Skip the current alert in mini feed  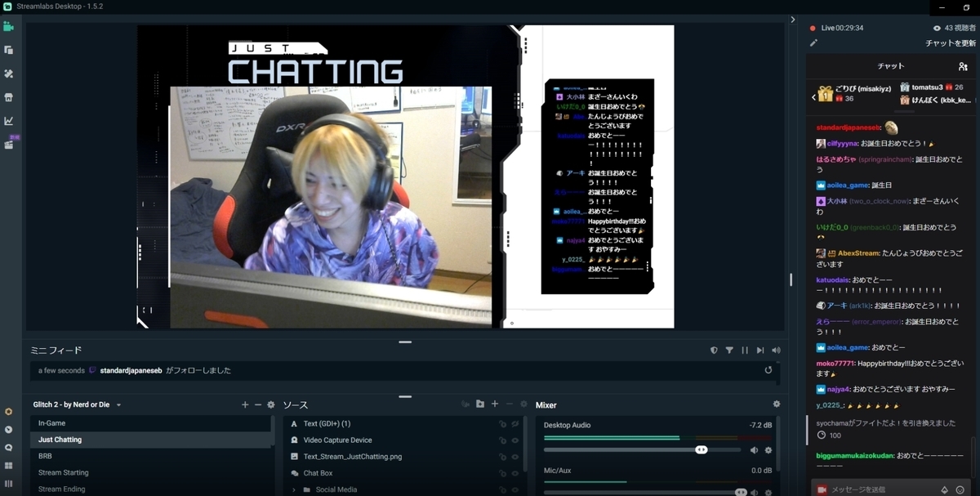(x=760, y=351)
